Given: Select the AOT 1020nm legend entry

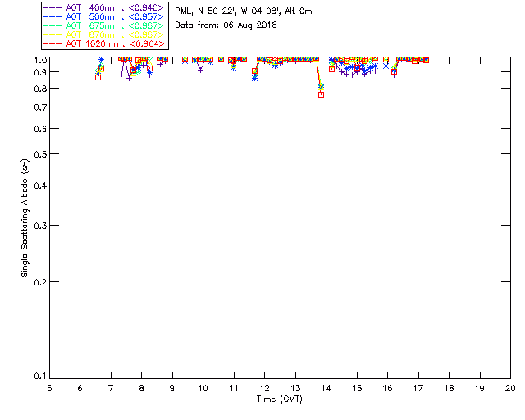Looking at the screenshot, I should click(x=103, y=43).
